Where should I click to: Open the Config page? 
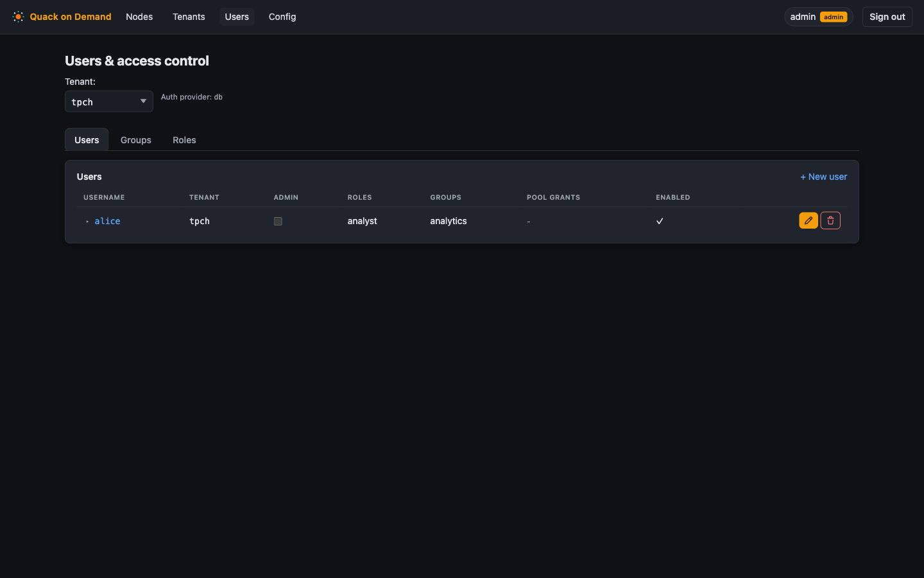282,17
